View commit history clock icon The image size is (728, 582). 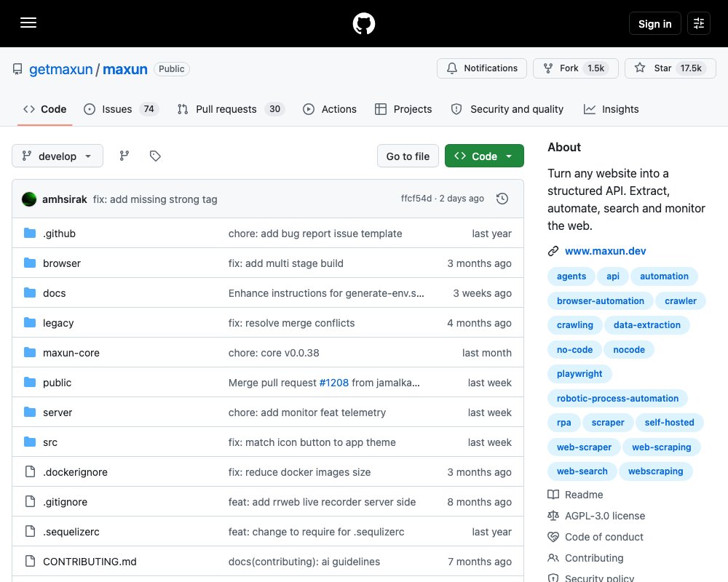coord(502,199)
